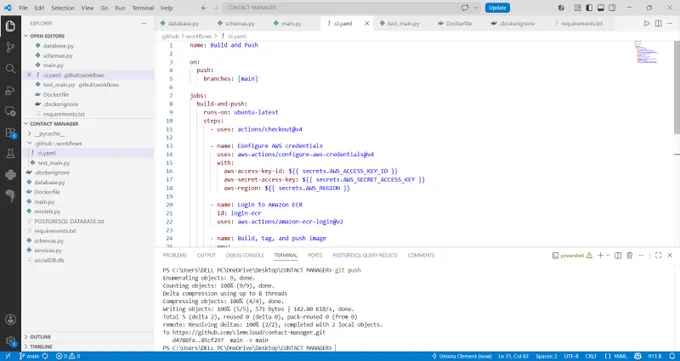Open the Accounts icon
The image size is (680, 361).
point(10,320)
